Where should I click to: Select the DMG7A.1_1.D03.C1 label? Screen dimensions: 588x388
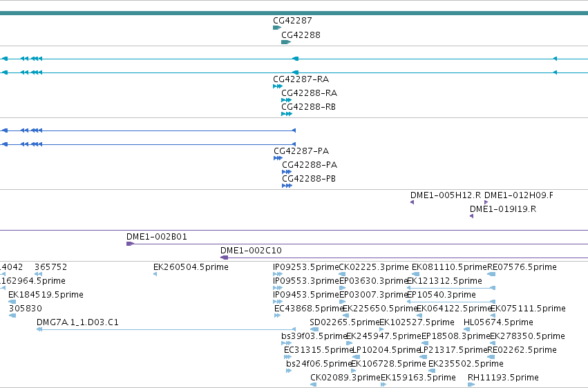(x=77, y=322)
